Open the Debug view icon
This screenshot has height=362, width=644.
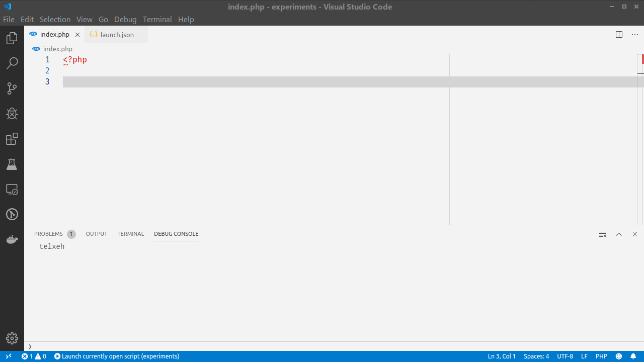(x=12, y=114)
